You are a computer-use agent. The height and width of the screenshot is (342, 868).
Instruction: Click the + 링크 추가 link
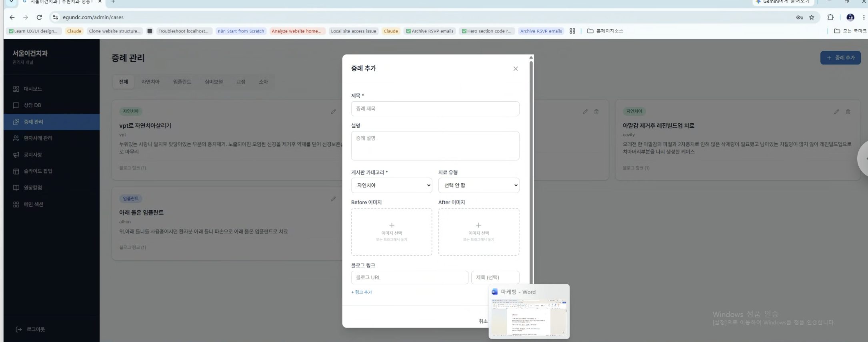[362, 292]
